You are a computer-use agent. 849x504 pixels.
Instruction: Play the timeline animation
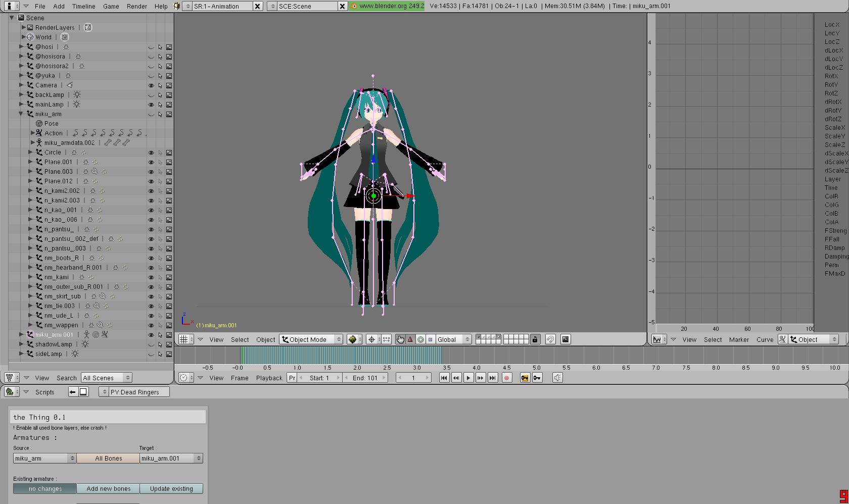pos(468,378)
